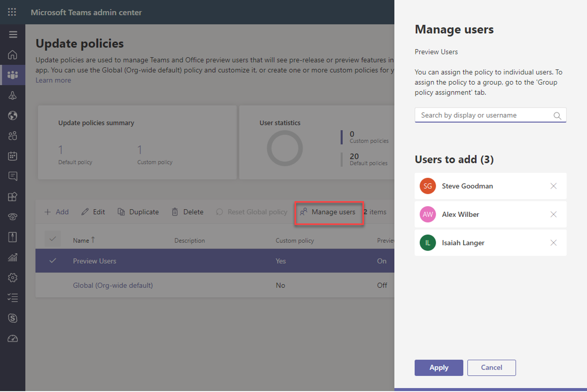Click Manage users in the policy toolbar
Viewport: 587px width, 392px height.
coord(329,212)
